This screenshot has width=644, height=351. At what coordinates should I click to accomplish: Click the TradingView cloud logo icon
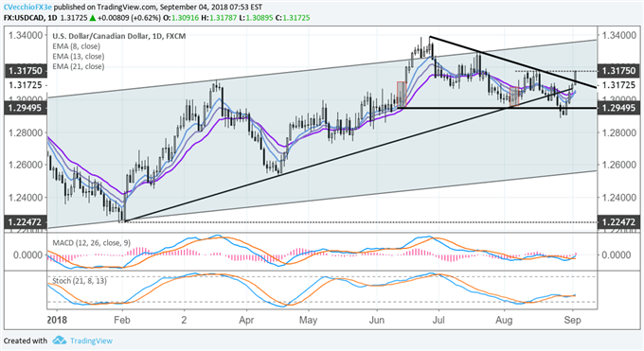click(x=59, y=341)
